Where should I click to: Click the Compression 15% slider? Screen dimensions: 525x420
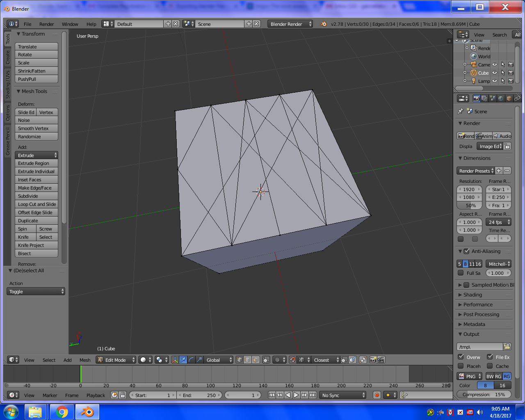(x=484, y=394)
